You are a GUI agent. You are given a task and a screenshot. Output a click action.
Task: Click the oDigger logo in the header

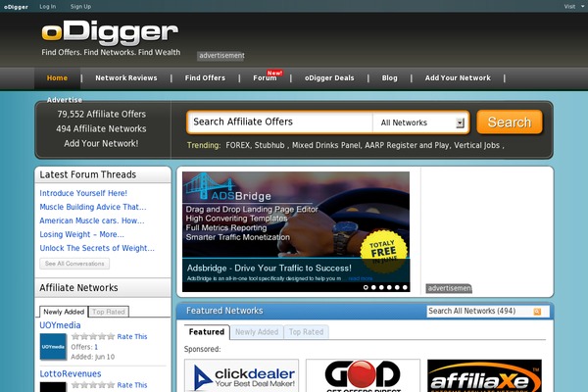pos(109,32)
